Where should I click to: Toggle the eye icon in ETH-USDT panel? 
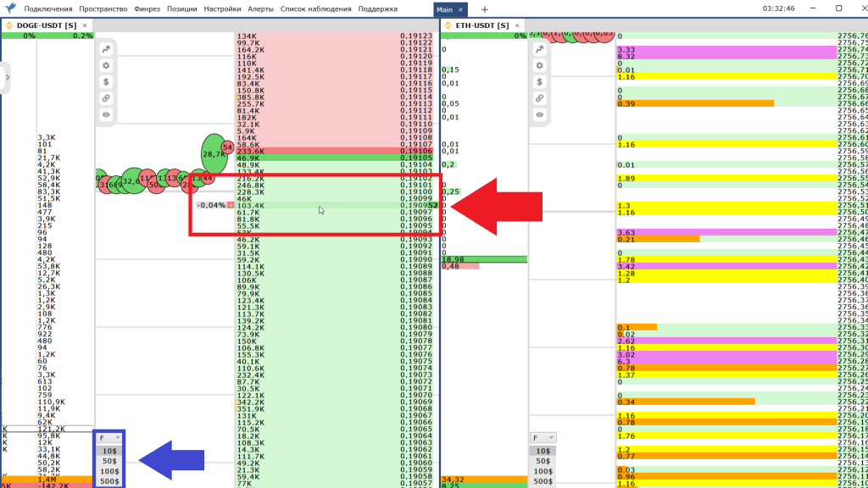(x=540, y=114)
